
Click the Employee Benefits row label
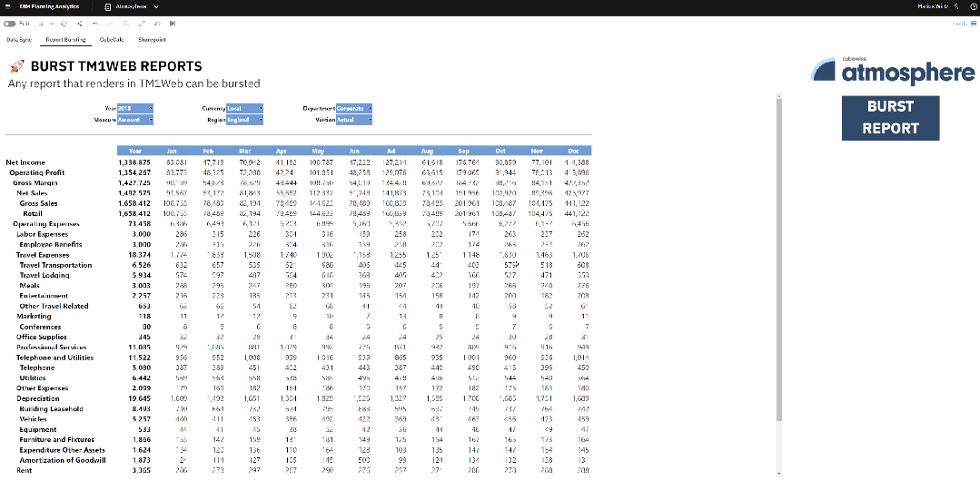point(51,245)
